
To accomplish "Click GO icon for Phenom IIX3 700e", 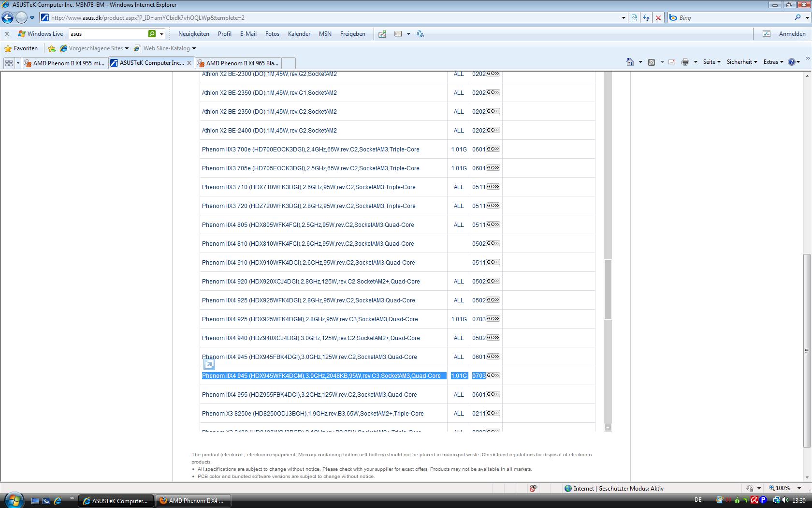I will tap(493, 149).
